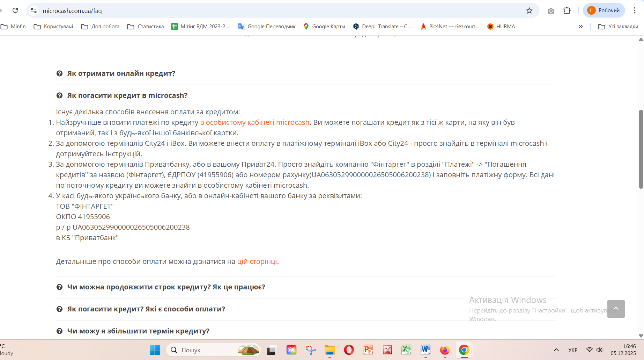
Task: Collapse the 'Як погасити кредит в microcash?' question
Action: point(127,95)
